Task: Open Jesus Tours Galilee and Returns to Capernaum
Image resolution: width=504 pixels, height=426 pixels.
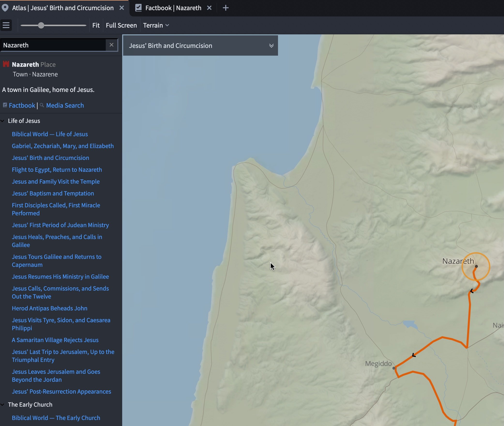Action: (57, 261)
